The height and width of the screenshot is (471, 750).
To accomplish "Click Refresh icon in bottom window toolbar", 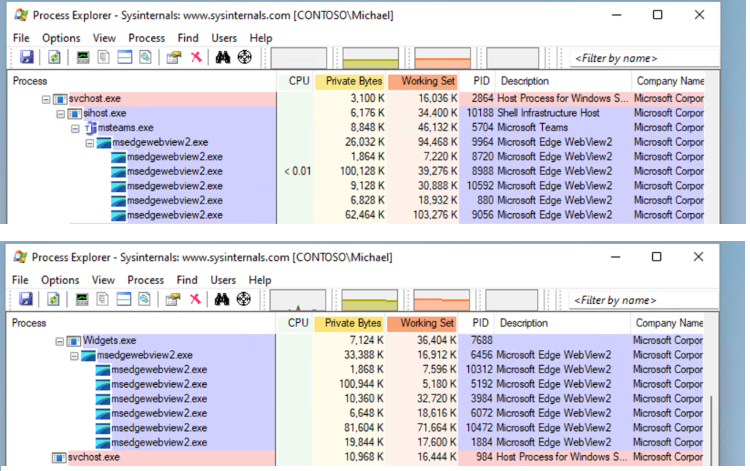I will (x=53, y=299).
